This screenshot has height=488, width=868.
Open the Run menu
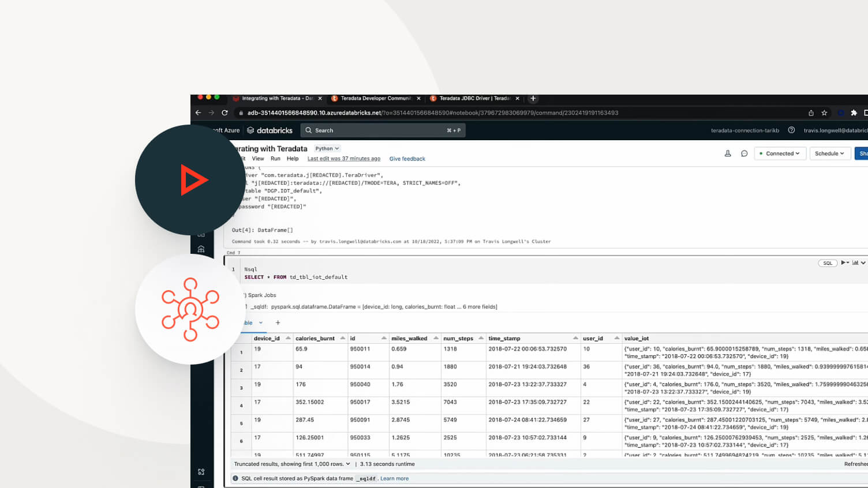tap(275, 159)
